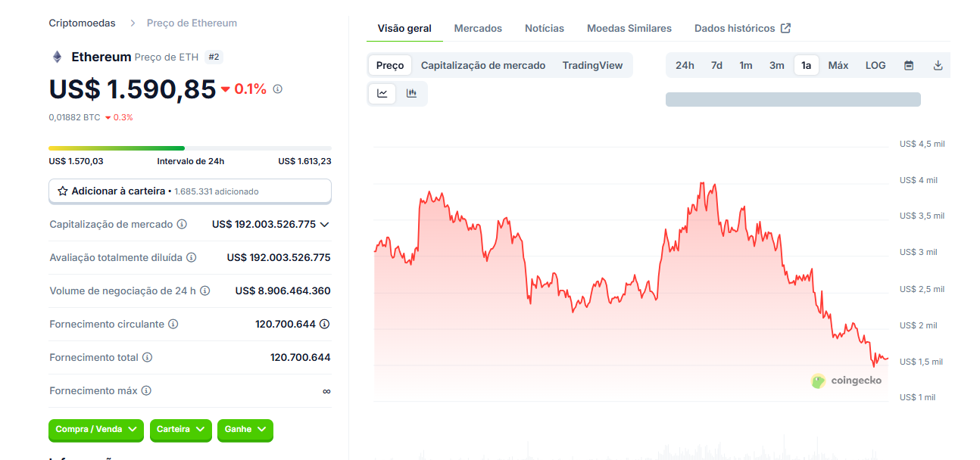Open info icon next to Fornecimento máx
Image resolution: width=980 pixels, height=460 pixels.
click(146, 391)
